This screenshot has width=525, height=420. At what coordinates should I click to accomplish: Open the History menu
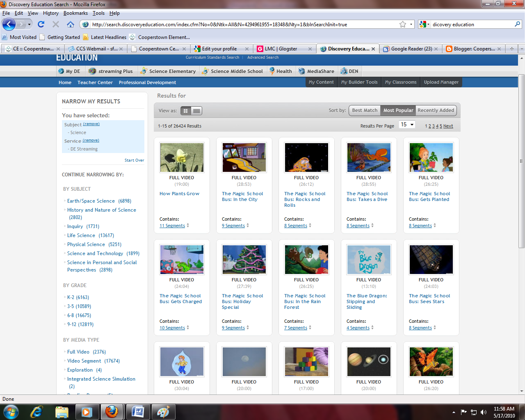pyautogui.click(x=51, y=13)
